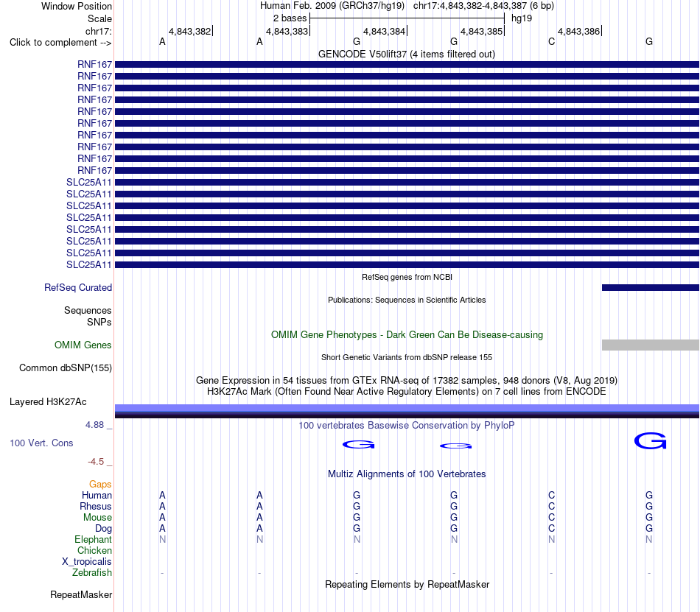The image size is (700, 612).
Task: Click the 'Dog' alignment row label
Action: click(103, 529)
